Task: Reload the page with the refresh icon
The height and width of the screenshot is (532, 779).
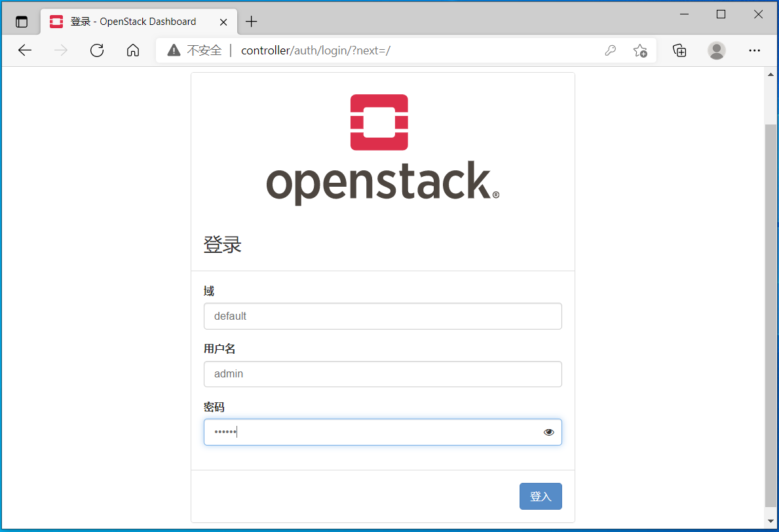Action: [97, 50]
